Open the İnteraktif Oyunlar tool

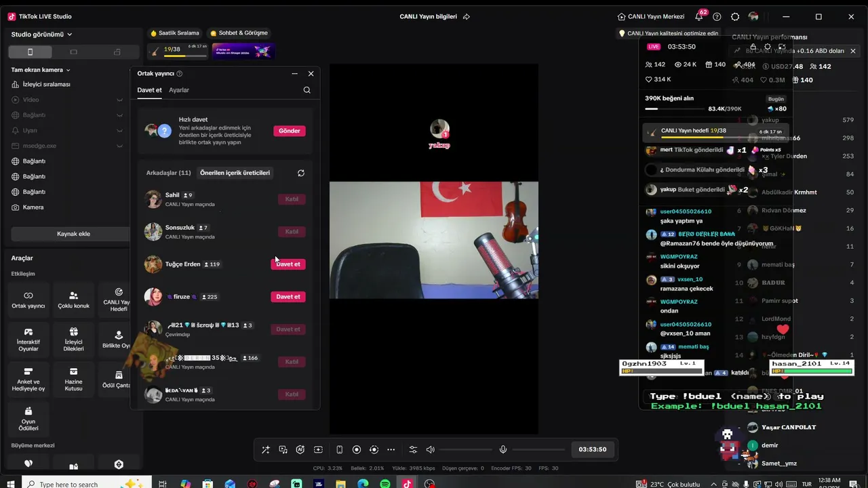(28, 340)
